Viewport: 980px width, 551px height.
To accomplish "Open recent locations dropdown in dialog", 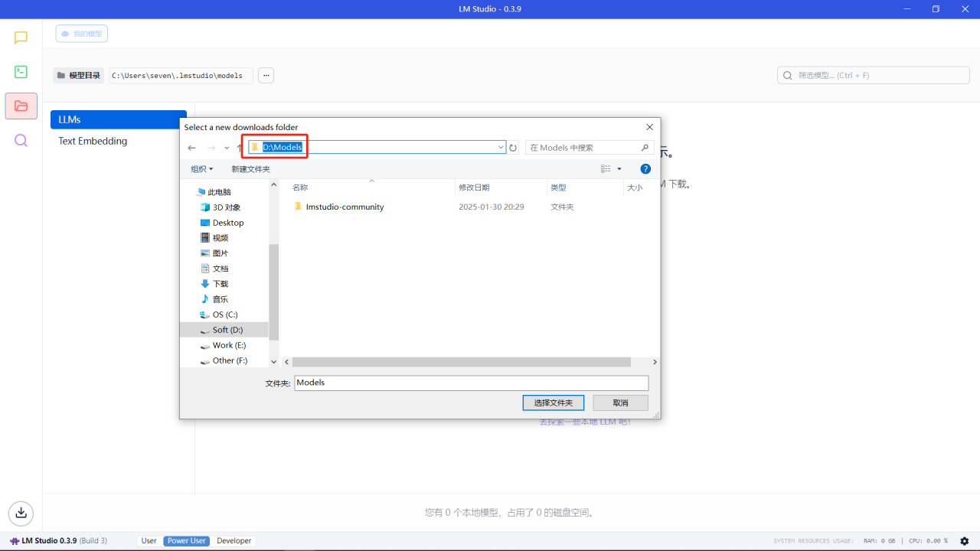I will pyautogui.click(x=227, y=148).
